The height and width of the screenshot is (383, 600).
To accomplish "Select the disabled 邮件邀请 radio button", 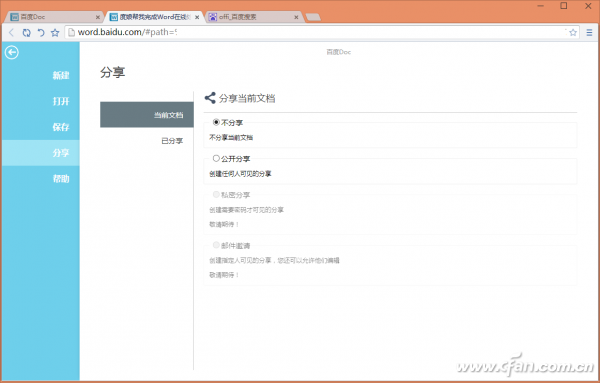I will [x=216, y=245].
